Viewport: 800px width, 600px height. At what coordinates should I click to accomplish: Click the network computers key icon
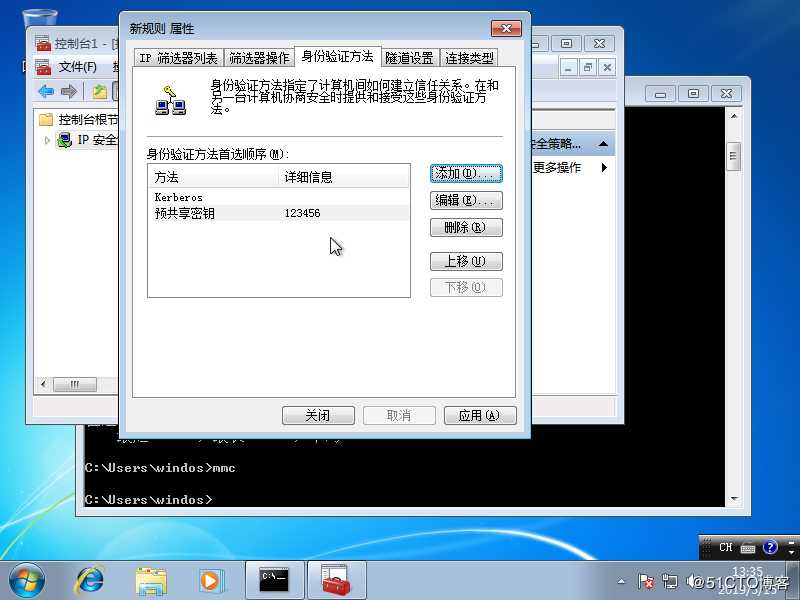(x=170, y=101)
